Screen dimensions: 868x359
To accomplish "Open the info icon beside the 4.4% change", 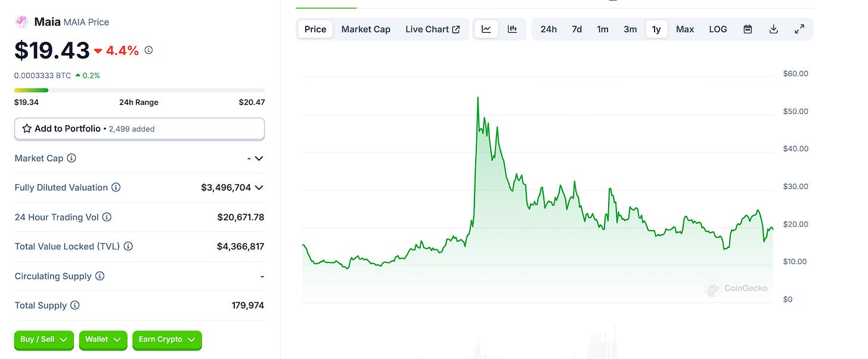I will (x=149, y=50).
